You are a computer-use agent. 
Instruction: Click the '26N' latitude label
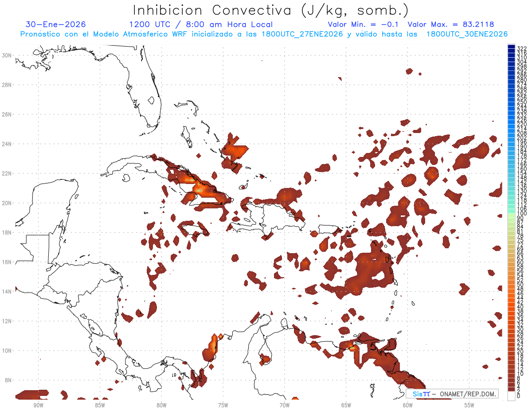[7, 114]
